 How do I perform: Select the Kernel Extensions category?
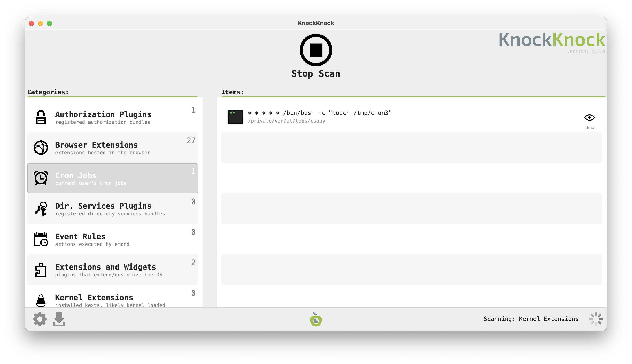click(113, 296)
